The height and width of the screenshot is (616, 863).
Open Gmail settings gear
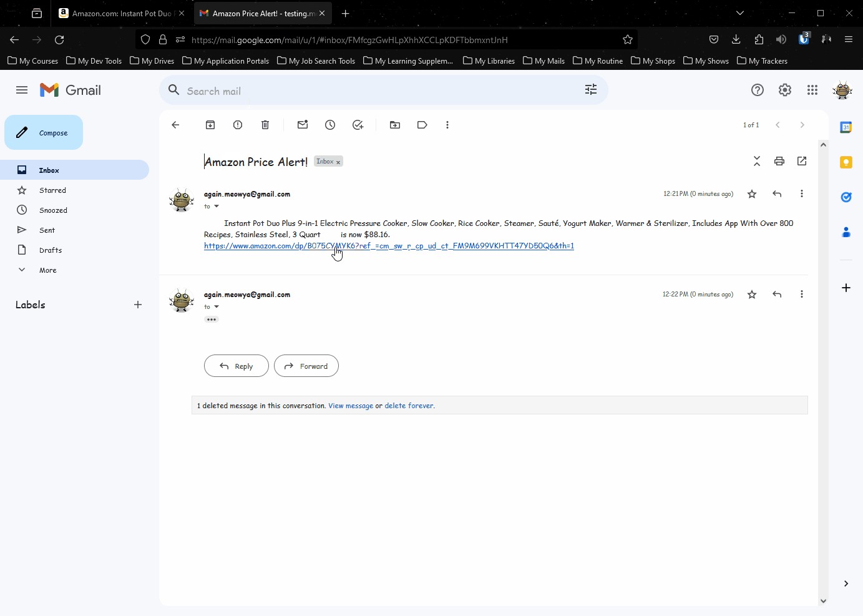(785, 90)
